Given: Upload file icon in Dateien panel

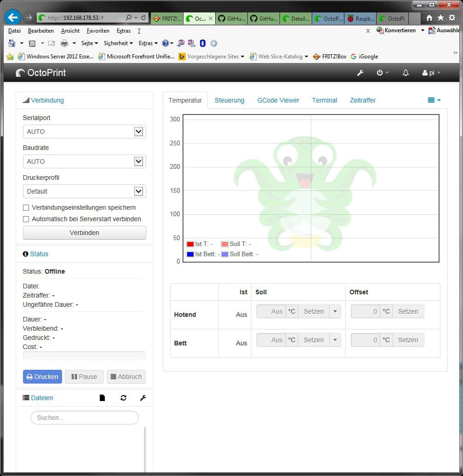Looking at the screenshot, I should click(x=102, y=398).
